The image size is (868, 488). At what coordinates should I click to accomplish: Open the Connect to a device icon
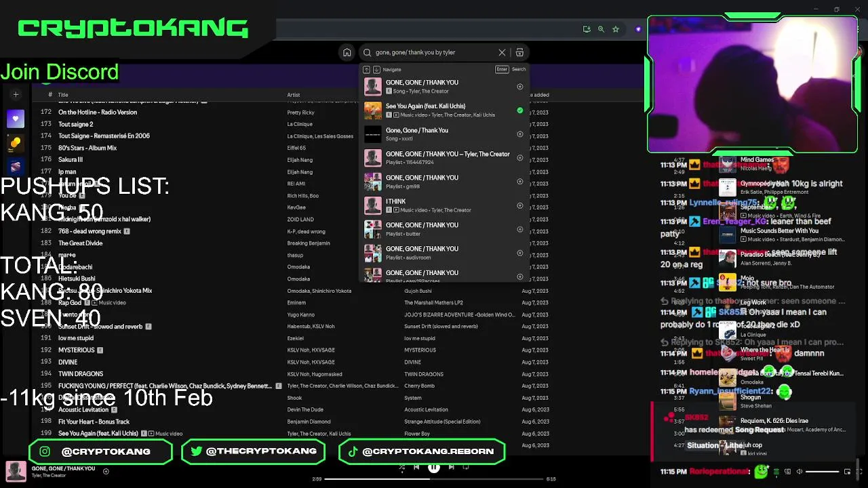788,471
